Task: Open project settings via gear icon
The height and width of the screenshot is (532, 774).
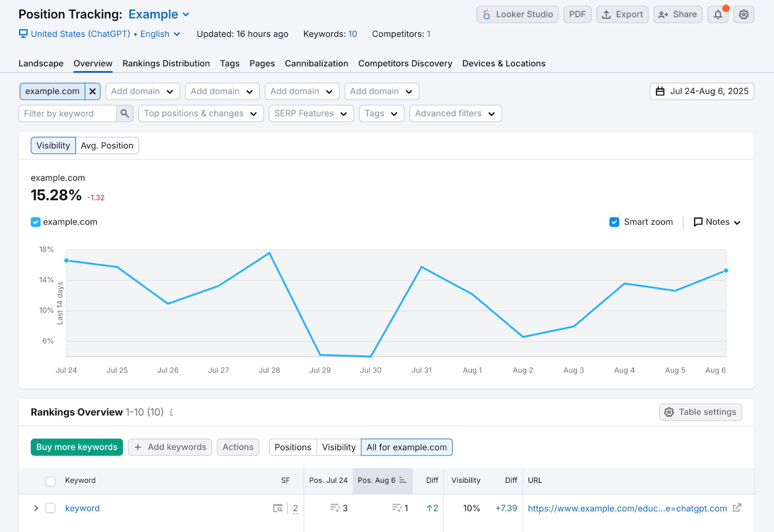Action: click(744, 14)
